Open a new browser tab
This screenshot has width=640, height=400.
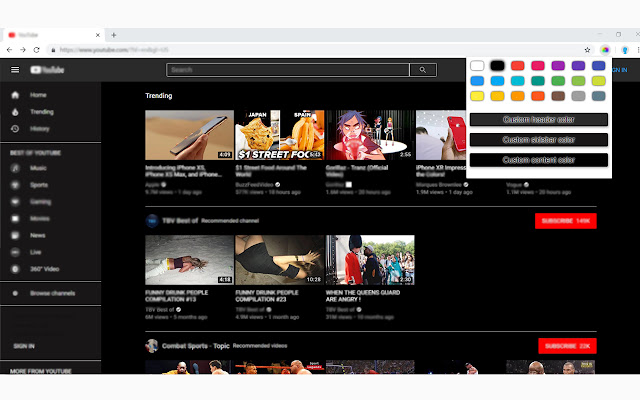(x=114, y=35)
